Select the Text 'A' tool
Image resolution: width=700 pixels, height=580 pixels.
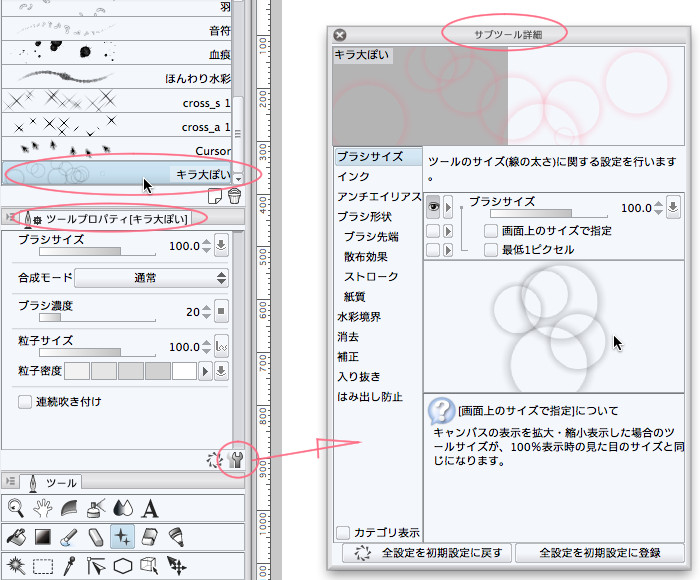[150, 508]
